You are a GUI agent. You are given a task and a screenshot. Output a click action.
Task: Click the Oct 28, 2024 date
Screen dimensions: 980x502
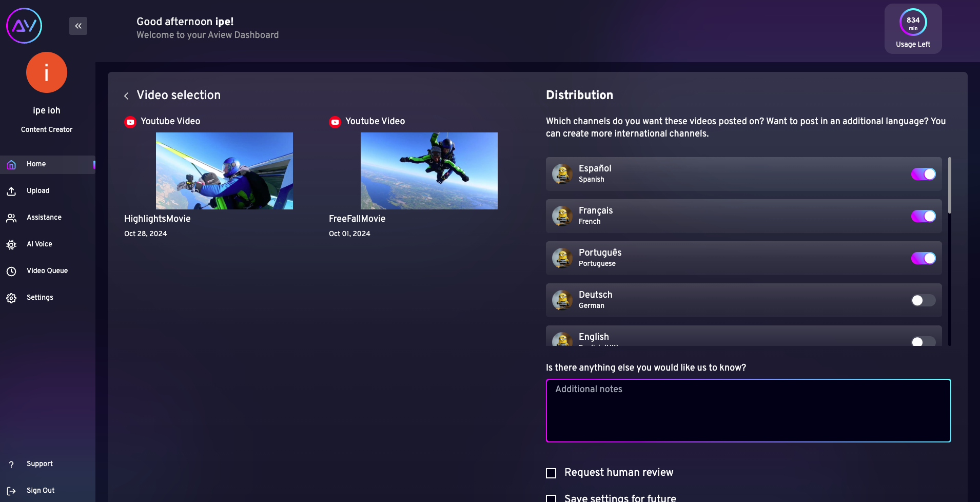pos(146,234)
